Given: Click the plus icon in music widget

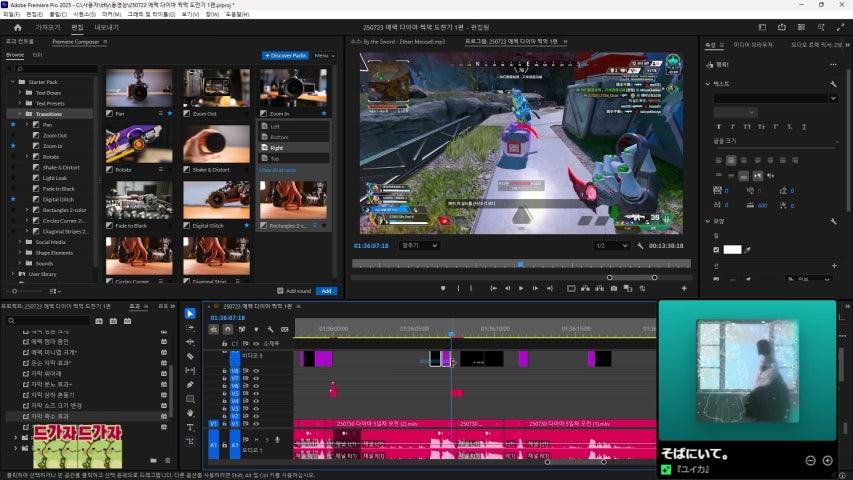Looking at the screenshot, I should point(827,460).
